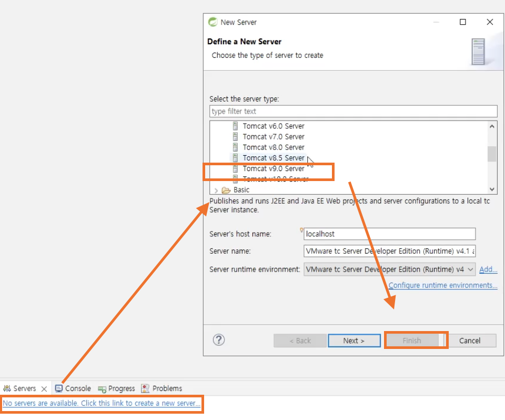Click the Tomcat v7.0 Server icon
The height and width of the screenshot is (420, 505).
click(236, 136)
